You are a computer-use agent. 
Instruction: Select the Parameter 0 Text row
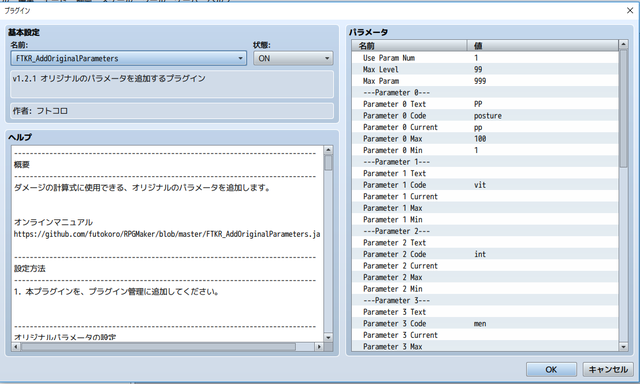(x=485, y=104)
